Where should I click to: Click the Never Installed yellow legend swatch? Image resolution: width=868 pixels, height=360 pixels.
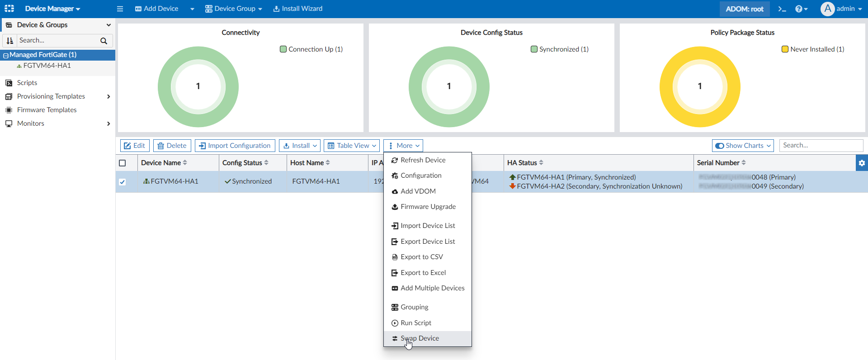(785, 49)
